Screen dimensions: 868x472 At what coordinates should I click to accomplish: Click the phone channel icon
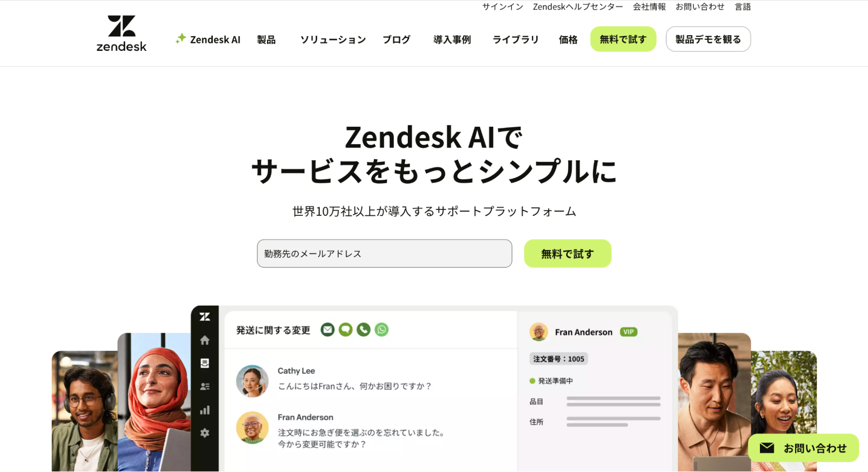[363, 330]
